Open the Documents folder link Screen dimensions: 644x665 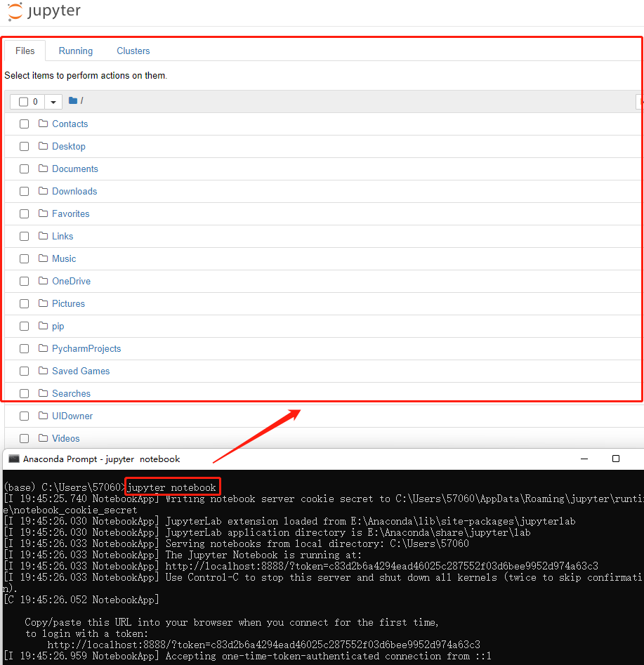point(75,169)
